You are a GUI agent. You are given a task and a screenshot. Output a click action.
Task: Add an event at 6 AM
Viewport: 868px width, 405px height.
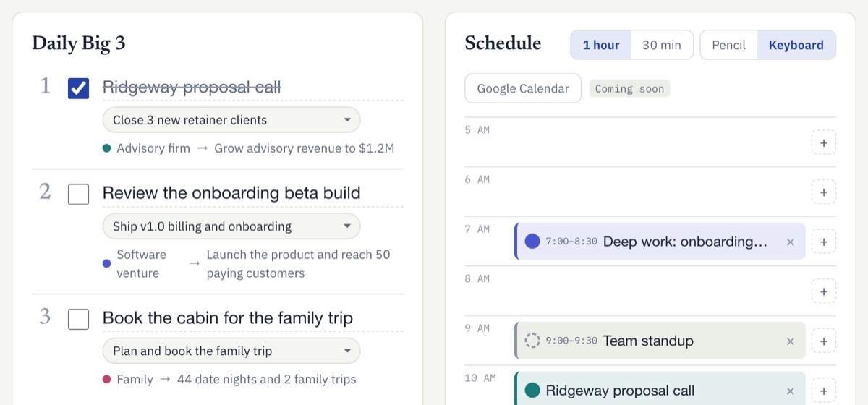[x=824, y=192]
